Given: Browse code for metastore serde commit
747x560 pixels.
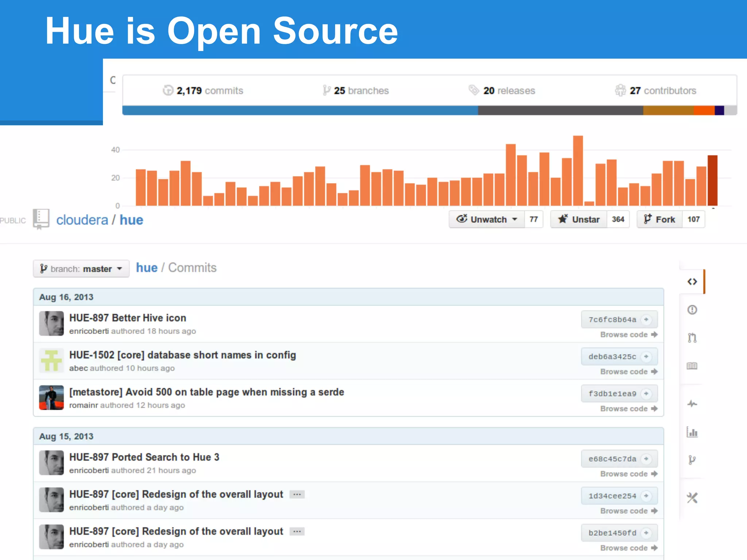Looking at the screenshot, I should click(629, 409).
